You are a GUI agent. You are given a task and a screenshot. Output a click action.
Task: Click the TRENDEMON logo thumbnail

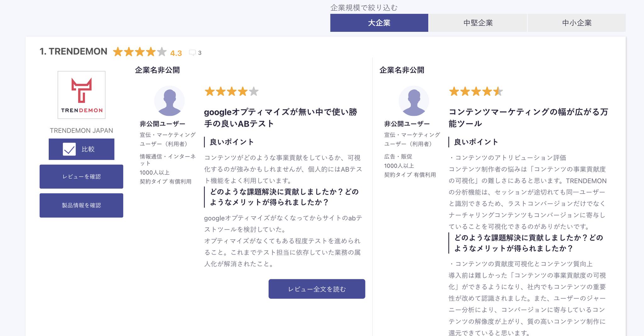81,95
